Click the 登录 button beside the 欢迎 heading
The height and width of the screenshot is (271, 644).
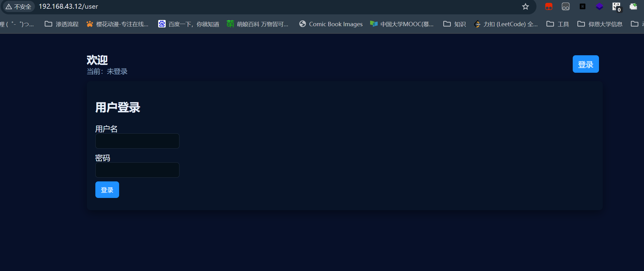point(586,64)
